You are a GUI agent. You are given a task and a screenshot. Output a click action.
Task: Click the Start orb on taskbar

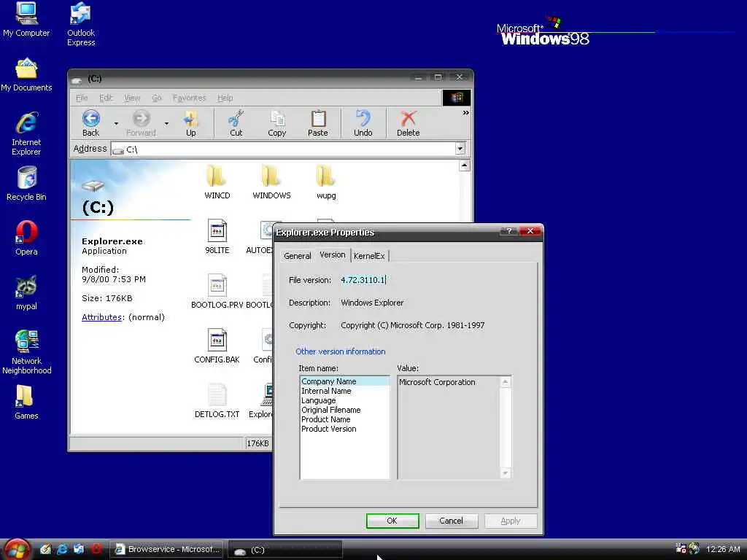coord(18,549)
